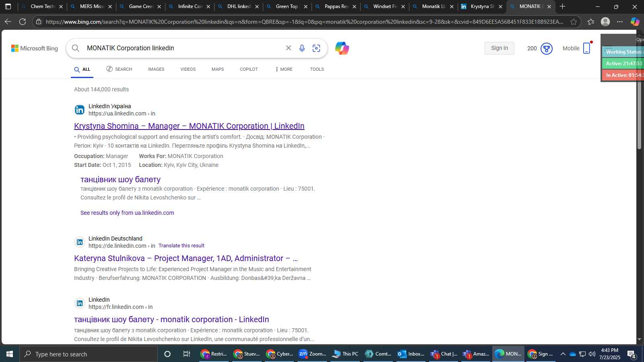
Task: Open Outlook Inbox in taskbar
Action: pyautogui.click(x=411, y=354)
